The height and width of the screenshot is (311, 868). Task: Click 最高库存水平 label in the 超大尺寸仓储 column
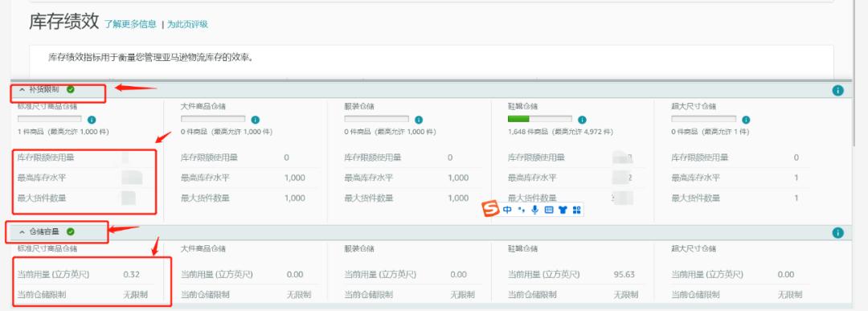point(695,178)
